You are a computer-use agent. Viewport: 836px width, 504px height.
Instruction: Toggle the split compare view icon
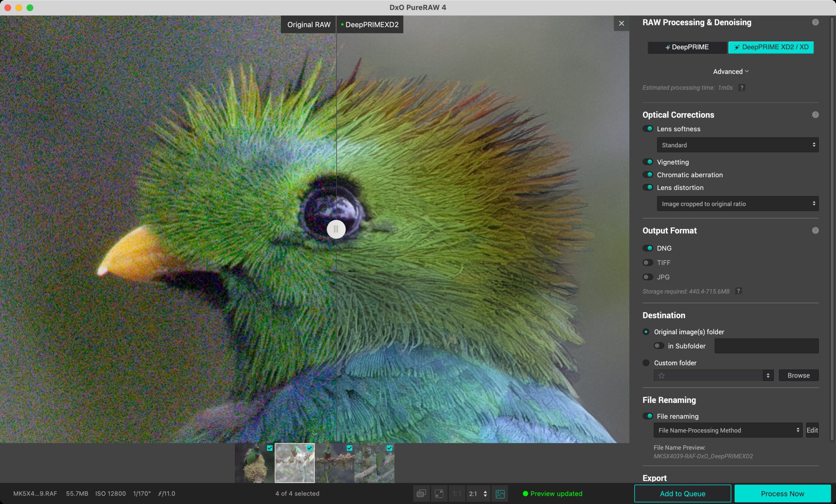coord(500,494)
